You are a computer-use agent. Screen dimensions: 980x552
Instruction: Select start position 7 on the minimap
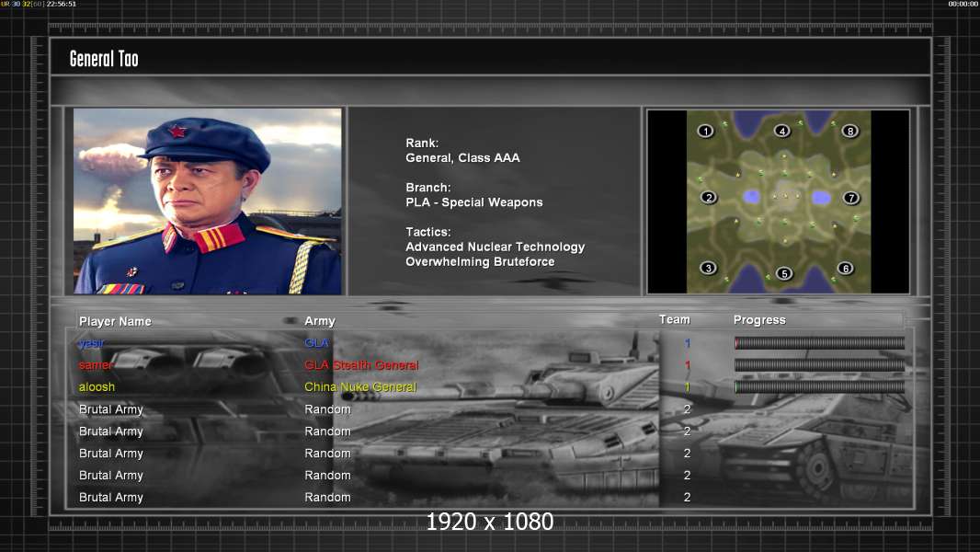pyautogui.click(x=851, y=198)
